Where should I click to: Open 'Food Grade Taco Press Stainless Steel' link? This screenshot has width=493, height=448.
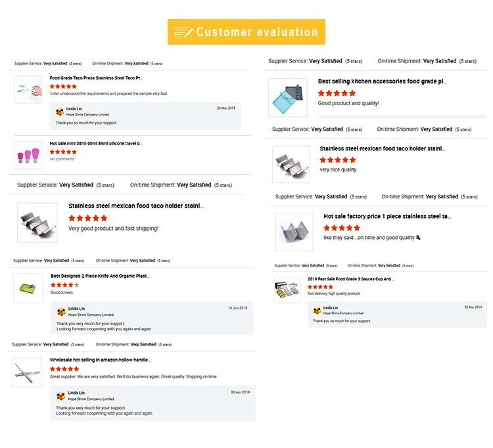click(x=96, y=78)
